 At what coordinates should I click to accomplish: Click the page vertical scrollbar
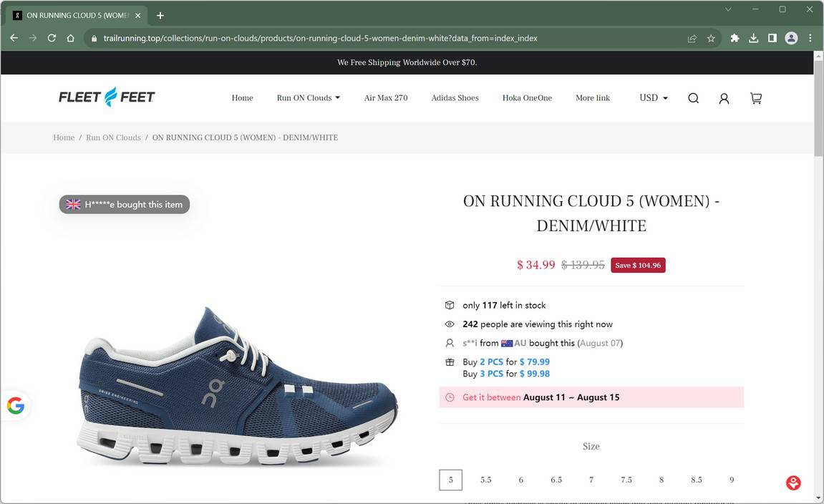819,108
